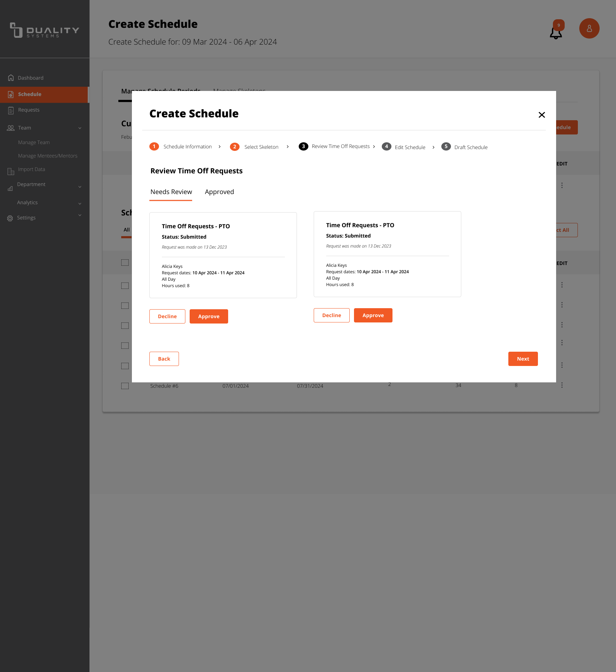Click the Edit Schedule step label
616x672 pixels.
coord(410,147)
